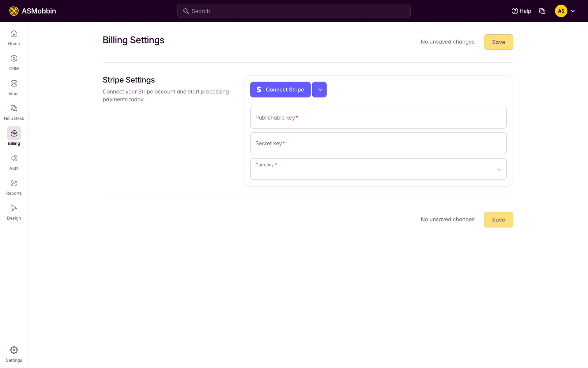Open the Auth section icon
The image size is (588, 368).
(14, 158)
